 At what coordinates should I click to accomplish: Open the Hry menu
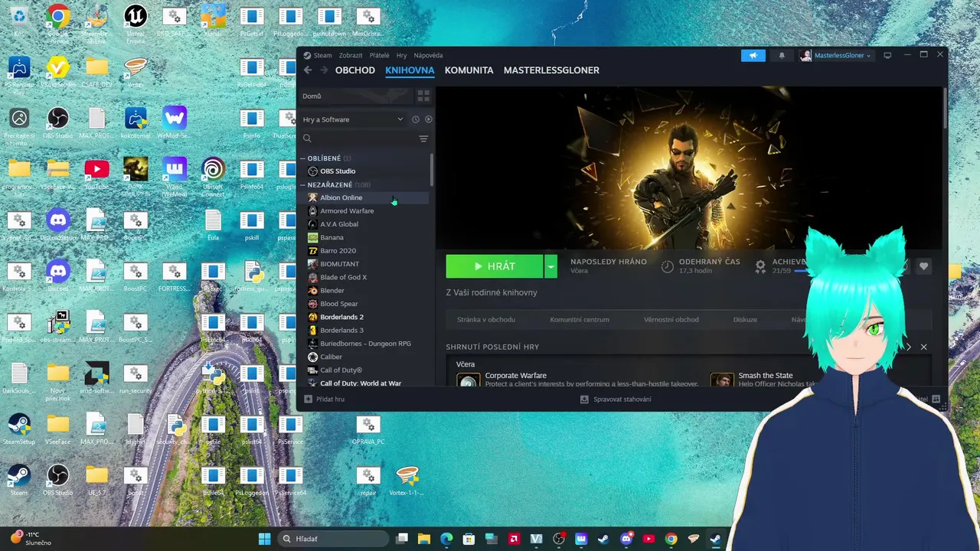click(x=401, y=55)
